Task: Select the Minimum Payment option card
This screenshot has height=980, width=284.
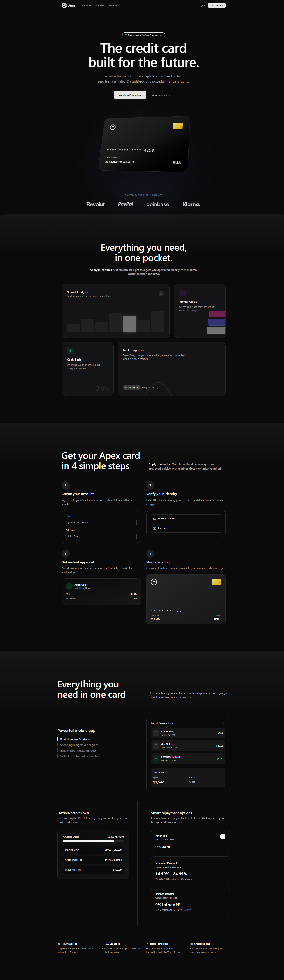Action: coord(190,870)
